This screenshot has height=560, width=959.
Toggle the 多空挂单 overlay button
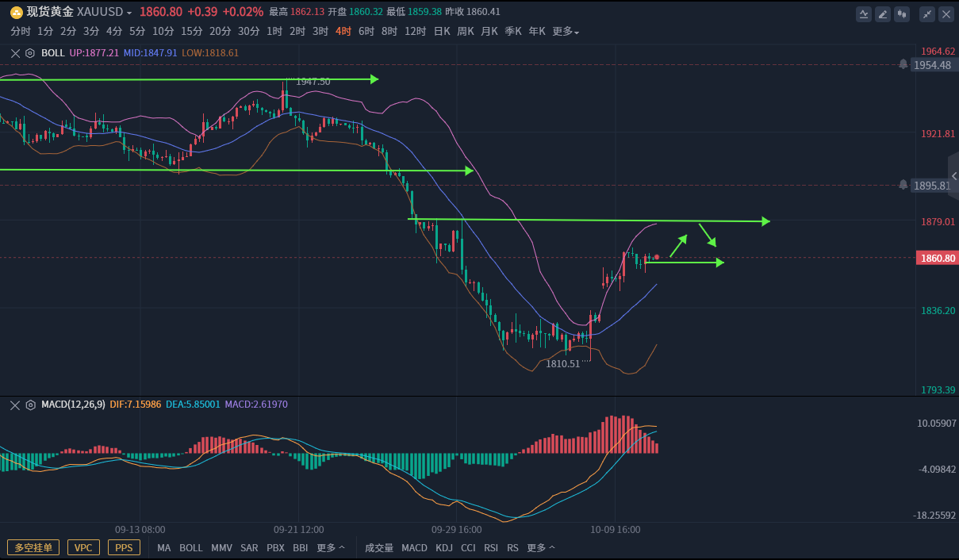tap(33, 547)
